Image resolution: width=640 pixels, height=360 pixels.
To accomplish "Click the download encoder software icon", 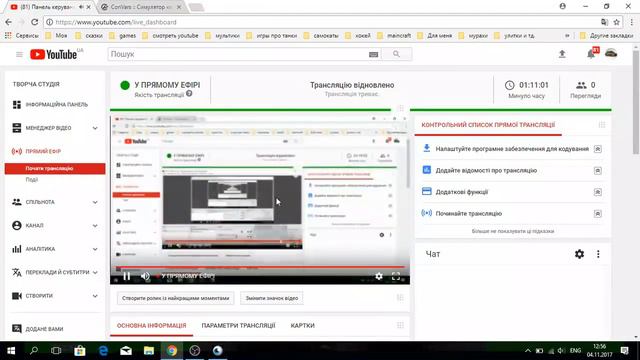I will pos(427,148).
